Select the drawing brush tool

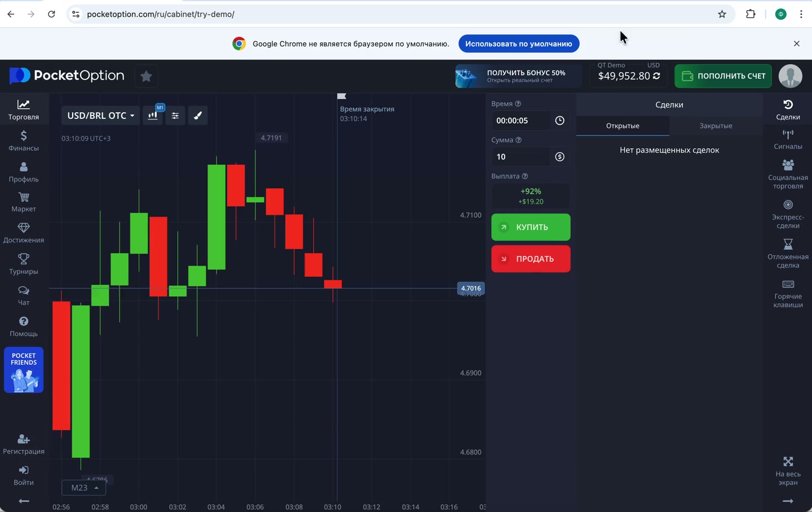(198, 116)
